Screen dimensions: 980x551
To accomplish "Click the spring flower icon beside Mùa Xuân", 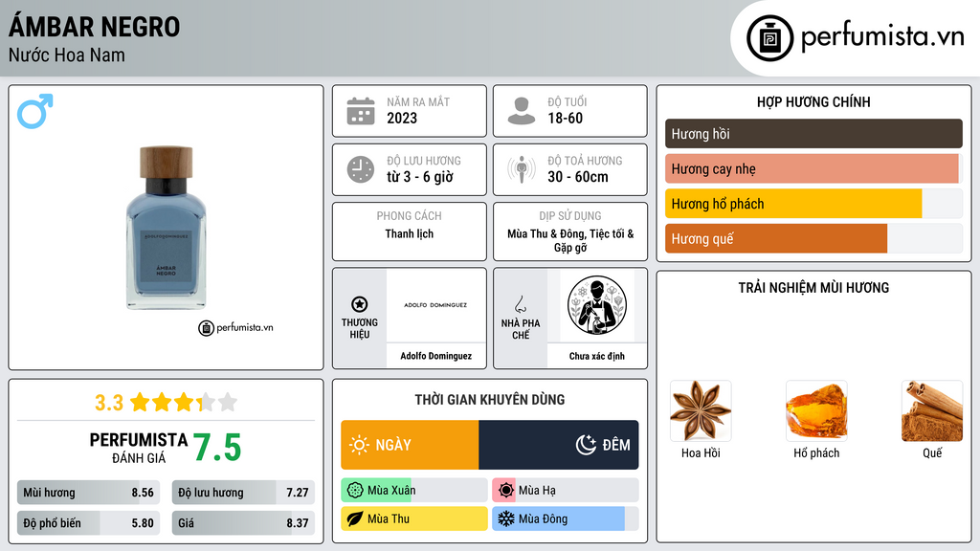I will click(x=355, y=491).
